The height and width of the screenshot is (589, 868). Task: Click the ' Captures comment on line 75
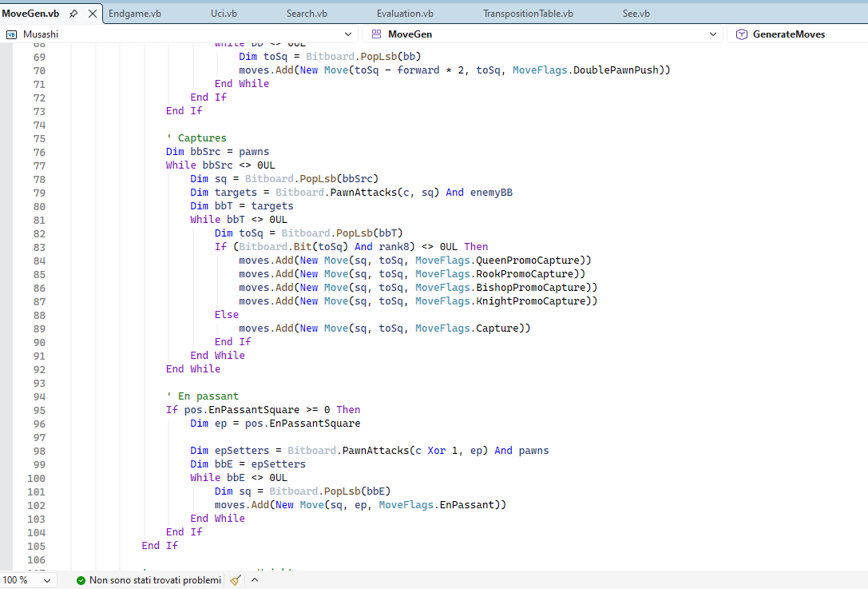tap(196, 138)
